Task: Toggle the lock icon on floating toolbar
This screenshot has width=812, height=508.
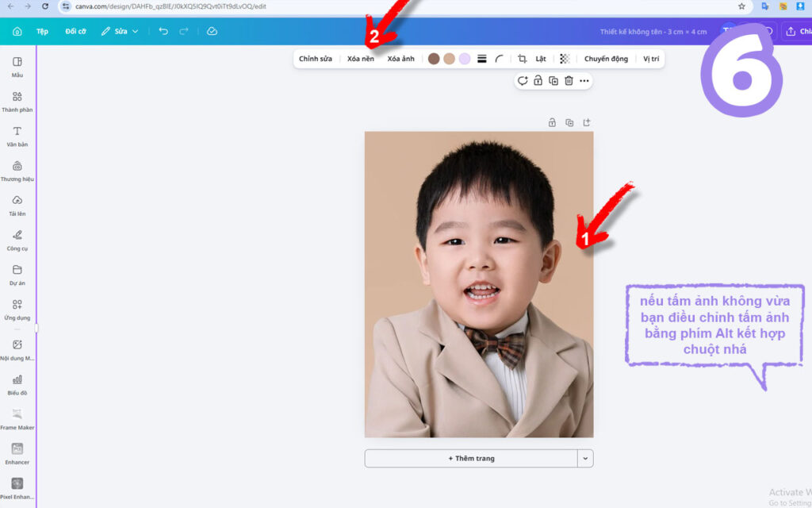Action: tap(538, 80)
